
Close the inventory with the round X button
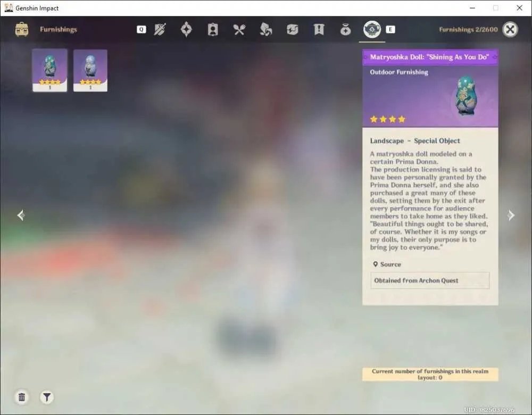(510, 29)
